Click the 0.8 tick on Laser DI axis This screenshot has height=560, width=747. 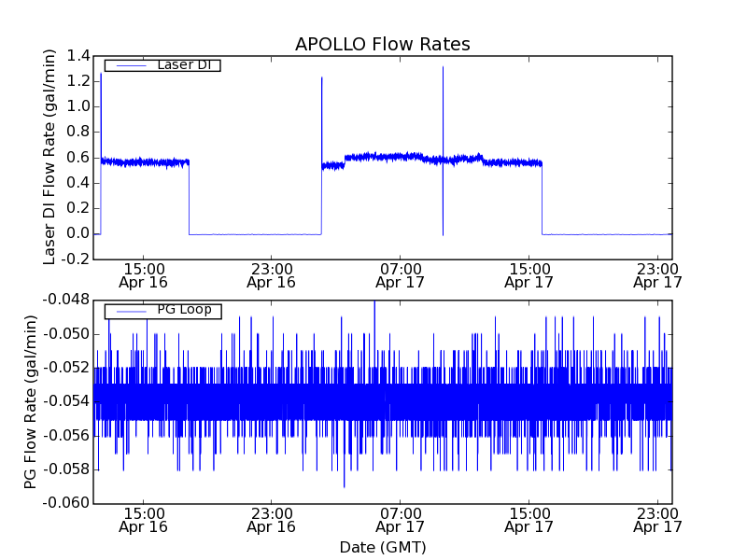coord(78,132)
